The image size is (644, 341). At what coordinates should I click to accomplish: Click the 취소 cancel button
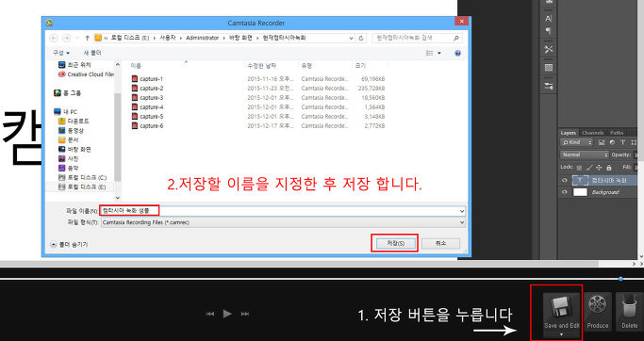click(x=440, y=243)
